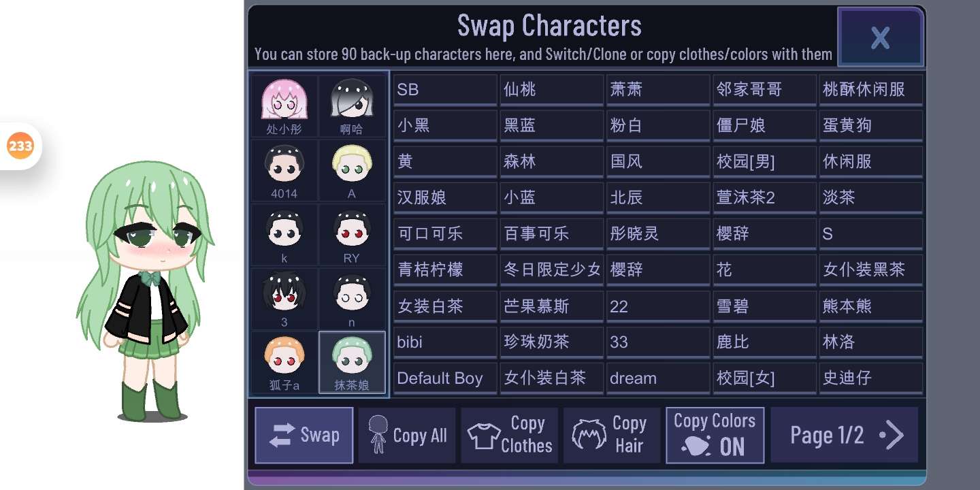Click the Copy All button
Viewport: 980px width, 490px height.
407,436
